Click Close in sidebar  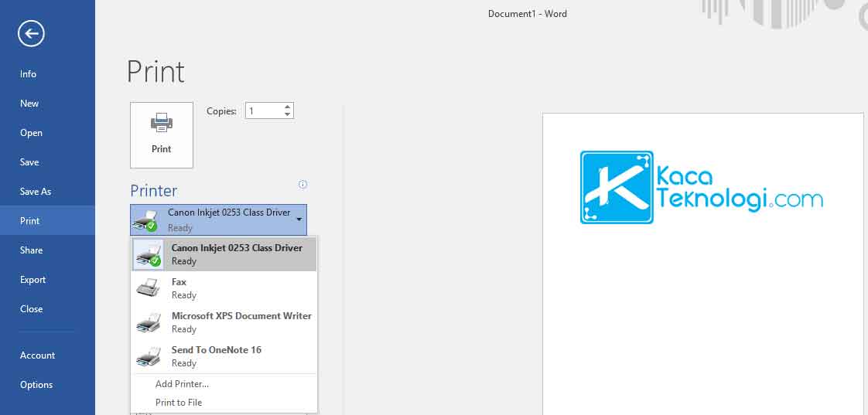(x=31, y=309)
